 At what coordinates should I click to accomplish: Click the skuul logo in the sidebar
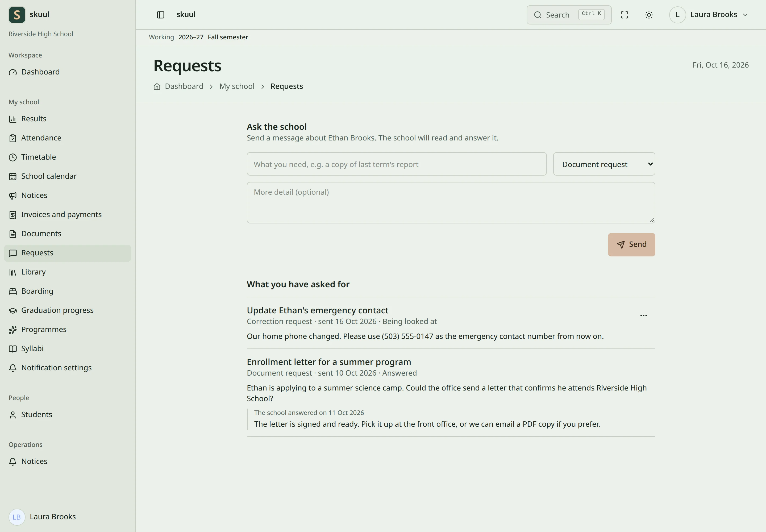[x=17, y=15]
